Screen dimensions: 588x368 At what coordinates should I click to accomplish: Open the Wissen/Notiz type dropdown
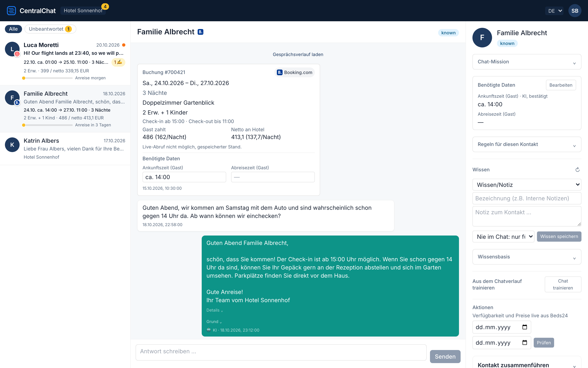527,185
